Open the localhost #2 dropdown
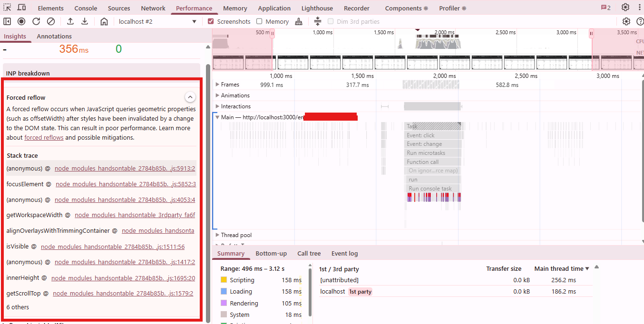Viewport: 644px width, 324px height. click(157, 21)
